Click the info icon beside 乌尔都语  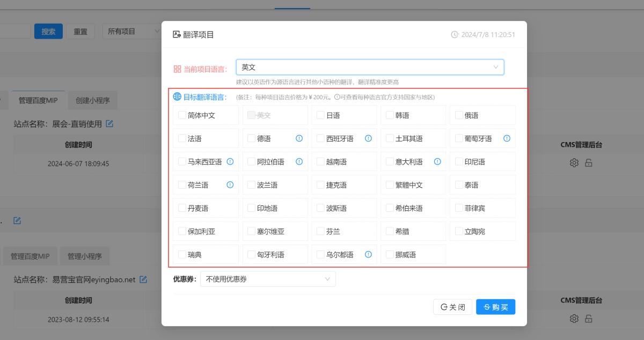(369, 255)
